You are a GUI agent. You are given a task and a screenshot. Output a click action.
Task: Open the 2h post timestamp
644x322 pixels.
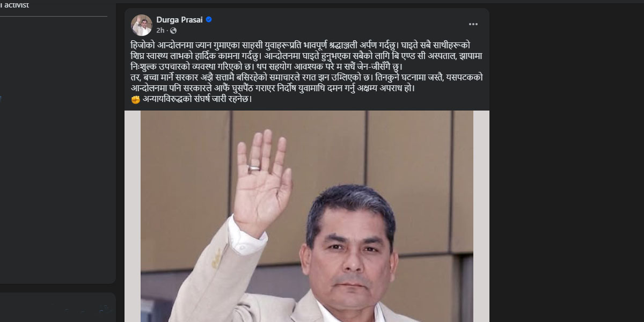(x=160, y=31)
